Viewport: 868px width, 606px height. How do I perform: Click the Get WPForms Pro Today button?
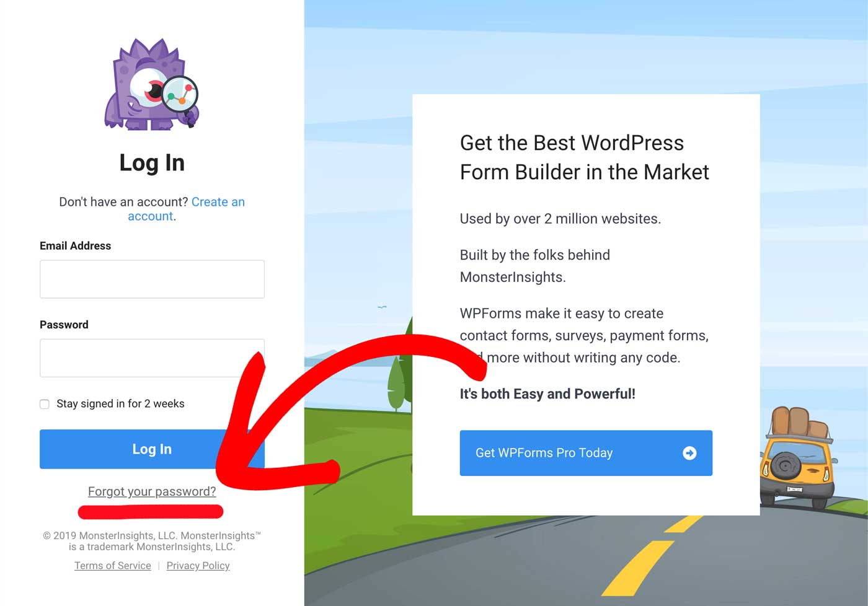click(586, 453)
